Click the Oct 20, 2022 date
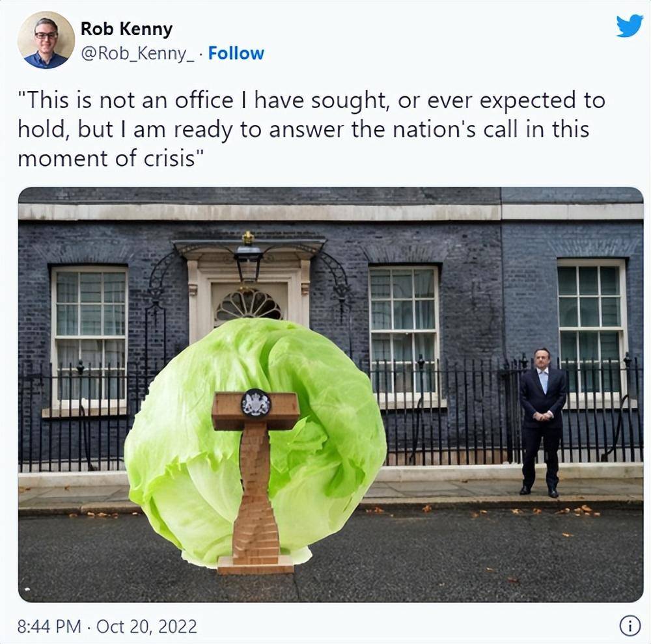This screenshot has height=644, width=651. [x=146, y=626]
